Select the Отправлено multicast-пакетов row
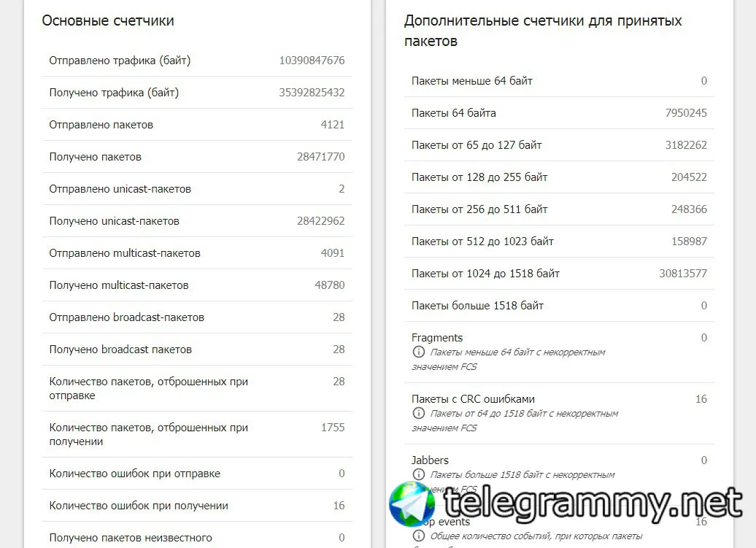This screenshot has height=548, width=756. point(197,253)
